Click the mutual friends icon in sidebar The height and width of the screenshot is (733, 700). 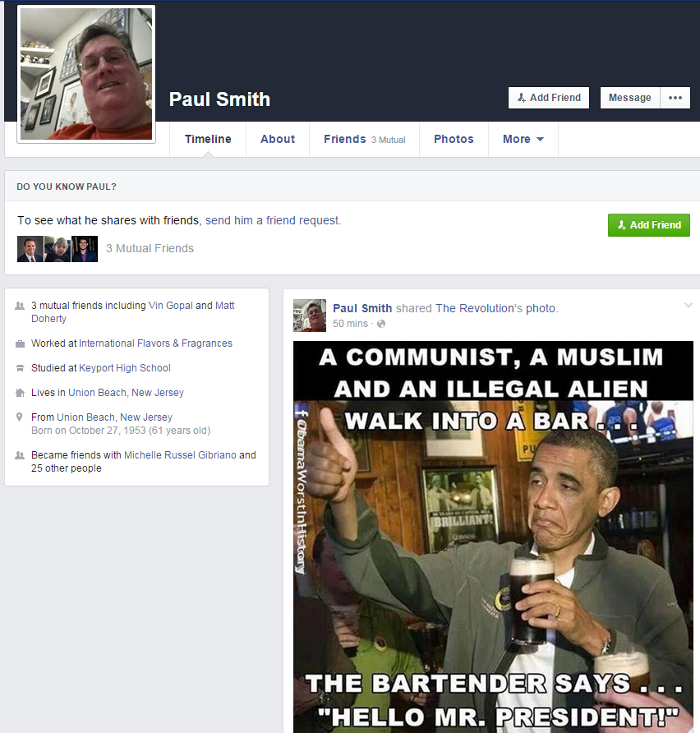[20, 306]
